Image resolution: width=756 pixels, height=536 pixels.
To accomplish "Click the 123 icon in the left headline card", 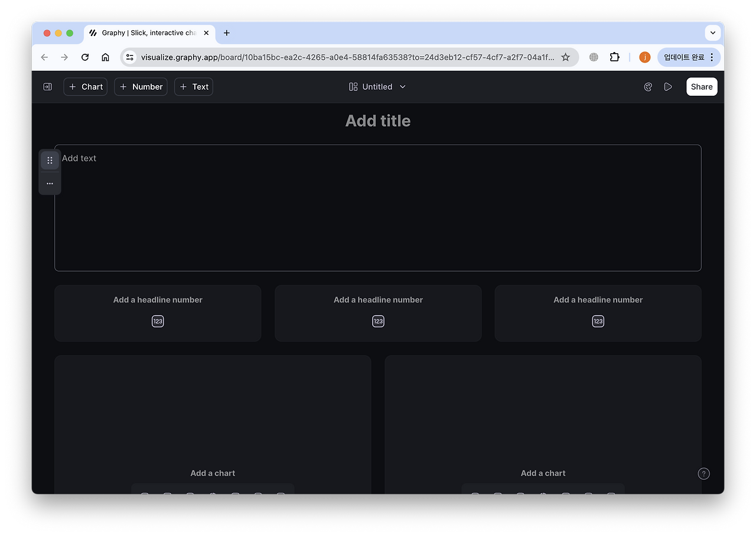I will point(158,321).
